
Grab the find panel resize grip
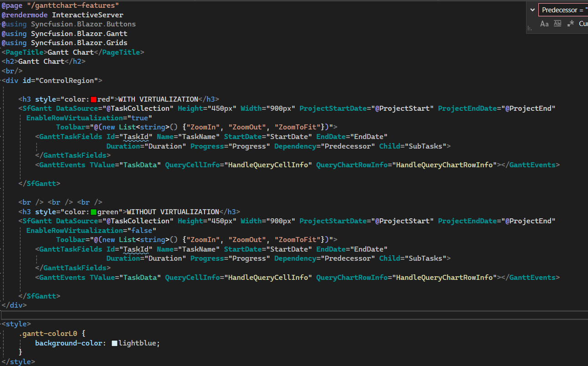point(529,29)
